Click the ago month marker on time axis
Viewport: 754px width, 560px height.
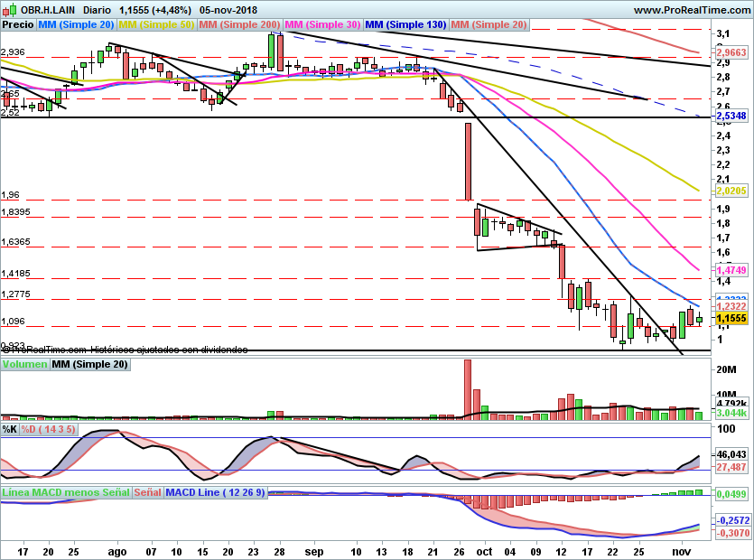116,552
